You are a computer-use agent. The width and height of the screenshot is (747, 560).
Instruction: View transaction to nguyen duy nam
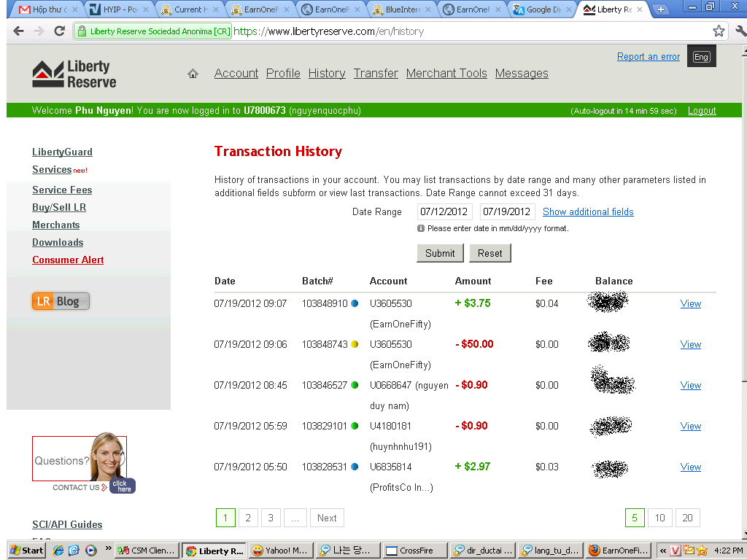[690, 385]
